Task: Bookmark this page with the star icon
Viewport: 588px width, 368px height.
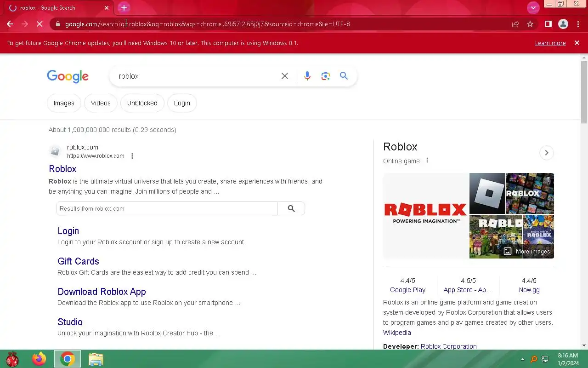Action: click(530, 24)
